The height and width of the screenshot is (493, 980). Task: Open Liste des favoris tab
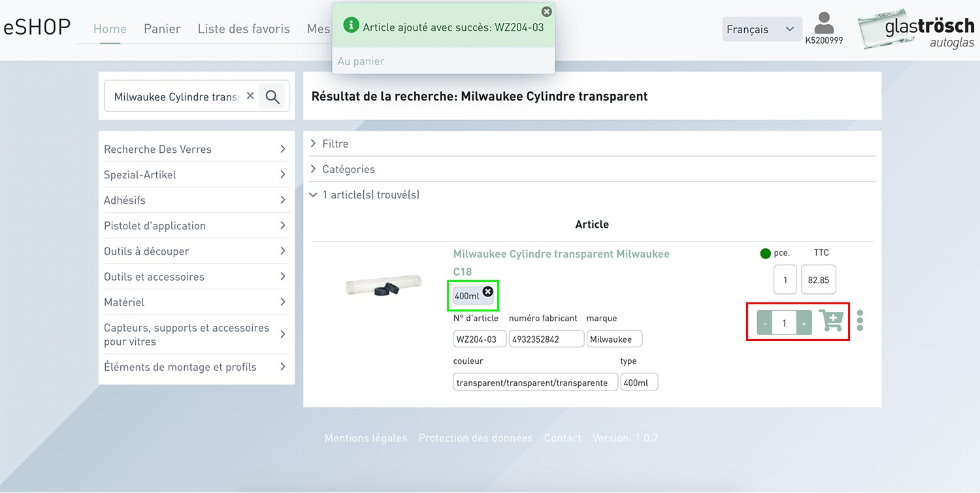tap(244, 29)
